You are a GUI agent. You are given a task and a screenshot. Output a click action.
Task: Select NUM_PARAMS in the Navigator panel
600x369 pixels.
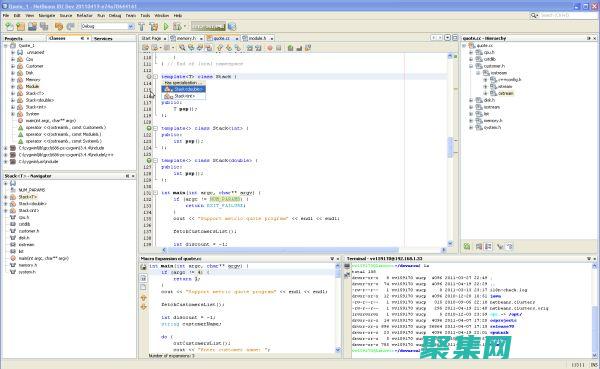(x=32, y=190)
